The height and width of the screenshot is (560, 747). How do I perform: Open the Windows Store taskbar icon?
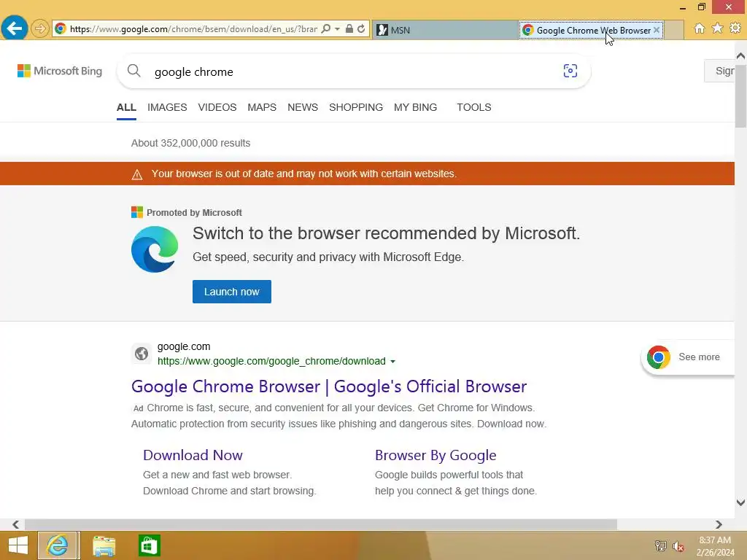[x=149, y=545]
